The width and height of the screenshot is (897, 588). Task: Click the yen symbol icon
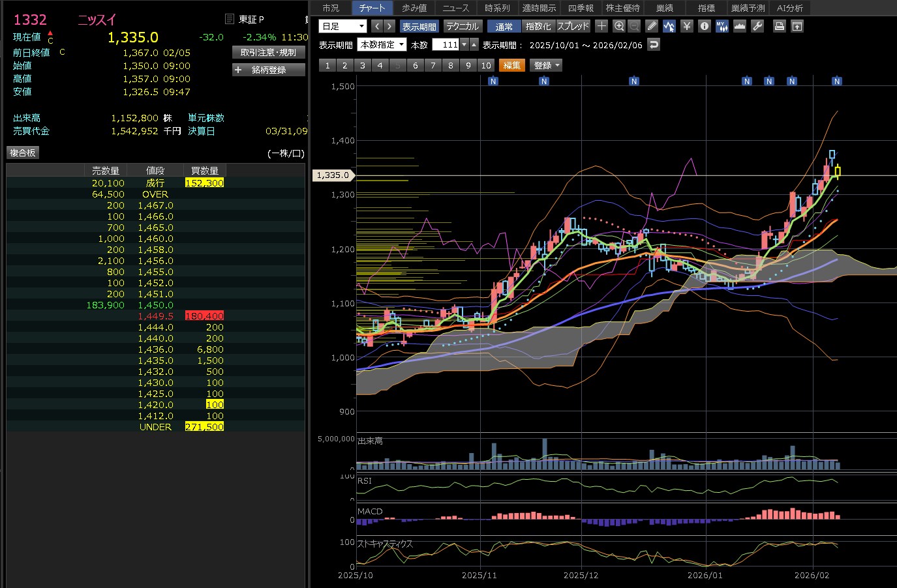(x=686, y=26)
